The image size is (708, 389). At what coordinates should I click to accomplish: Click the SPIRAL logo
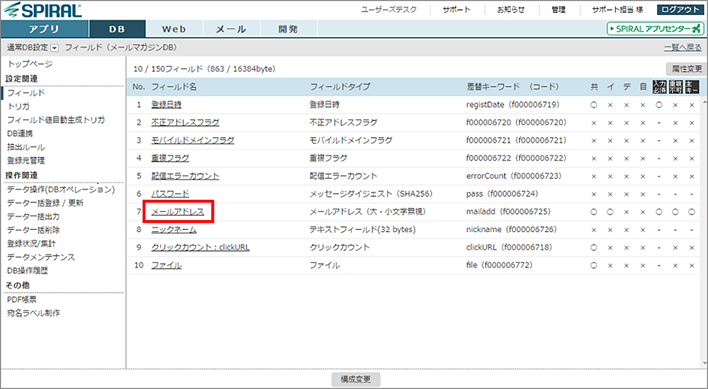[x=44, y=10]
